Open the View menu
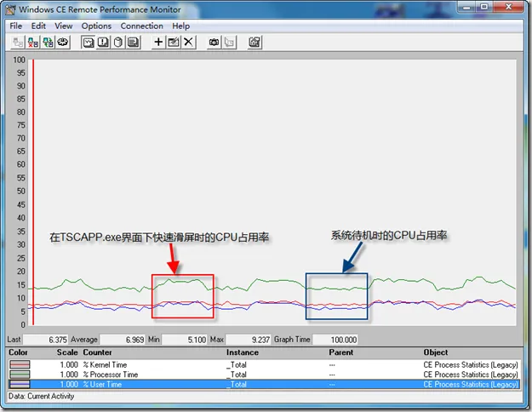Viewport: 532px width, 412px height. (64, 26)
